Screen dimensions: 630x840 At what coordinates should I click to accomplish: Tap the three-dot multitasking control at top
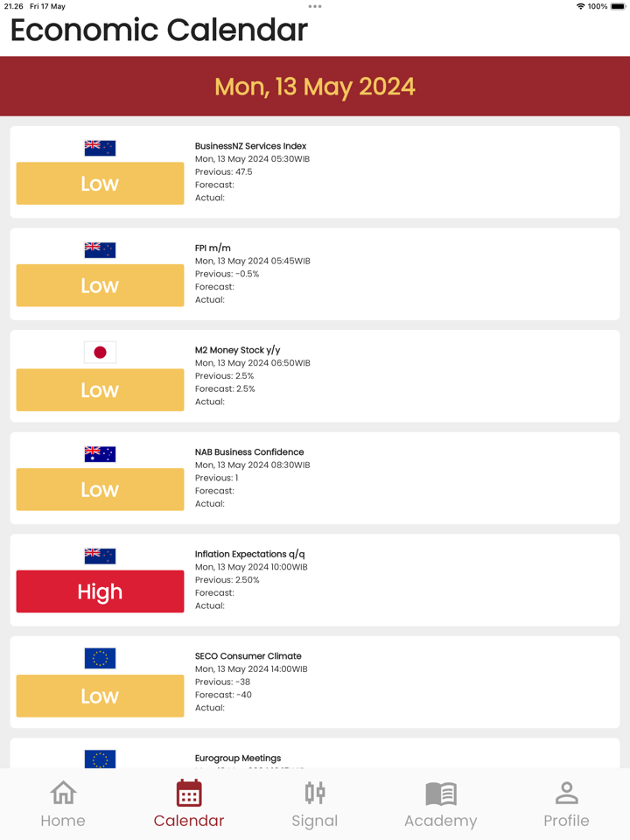pos(315,6)
